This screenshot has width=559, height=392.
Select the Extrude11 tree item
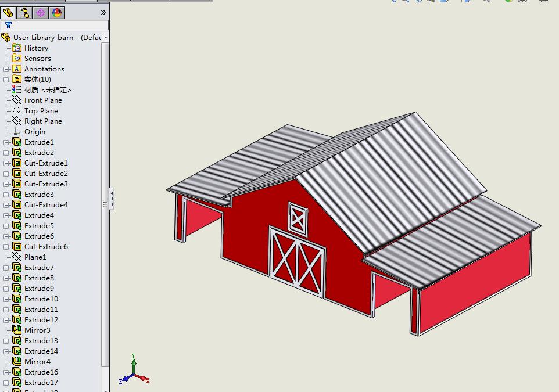[41, 310]
